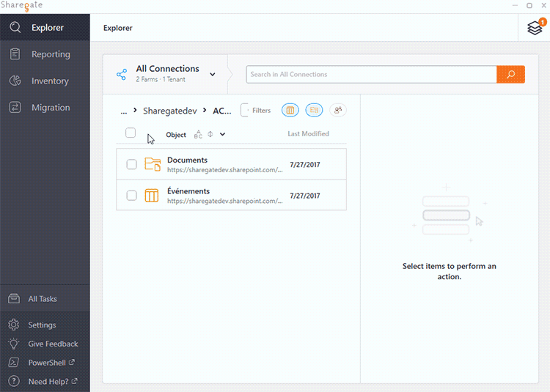
Task: Toggle the users and groups filter icon
Action: (x=338, y=111)
